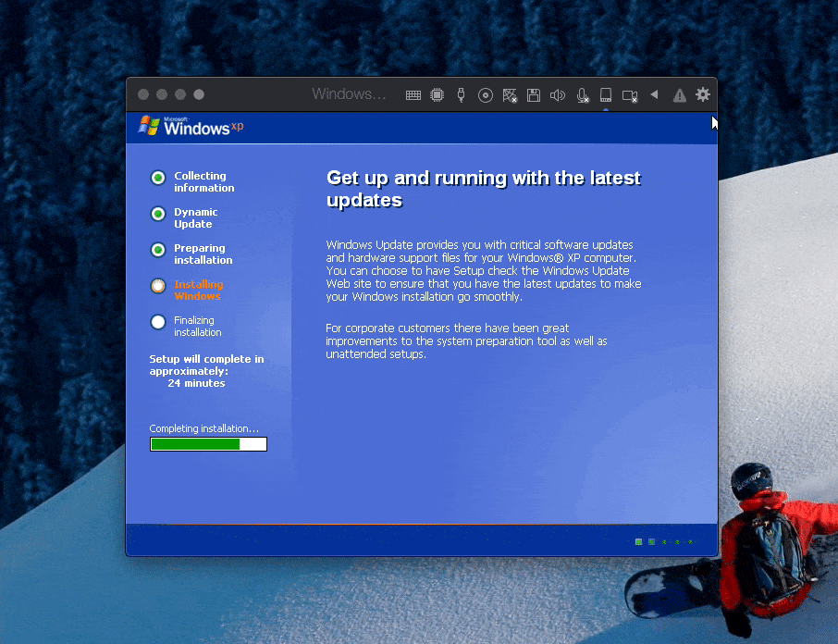This screenshot has width=838, height=644.
Task: Click the floppy disk icon
Action: pos(534,95)
